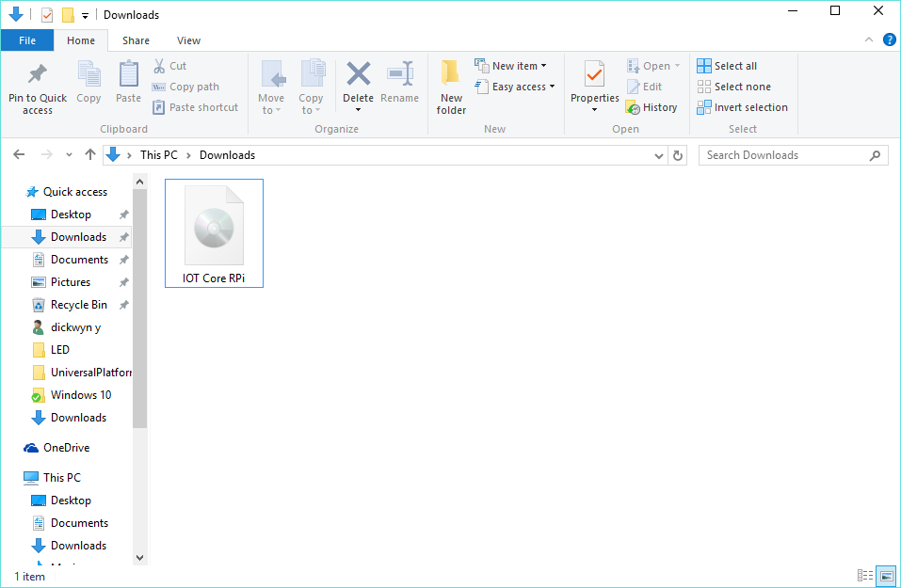Collapse the ribbon with the chevron
This screenshot has width=901, height=588.
[x=869, y=40]
